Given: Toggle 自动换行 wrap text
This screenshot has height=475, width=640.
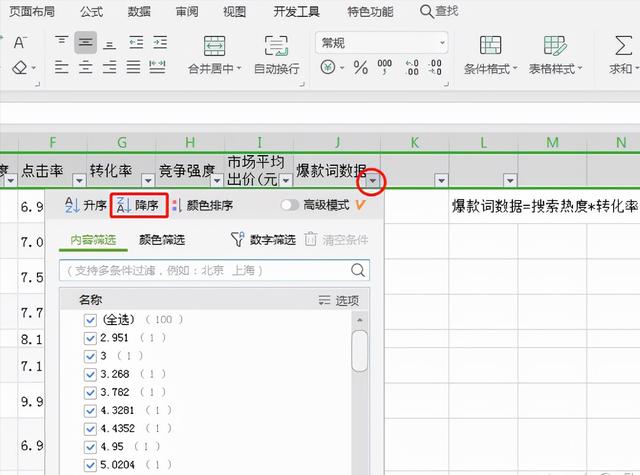Looking at the screenshot, I should click(x=276, y=55).
